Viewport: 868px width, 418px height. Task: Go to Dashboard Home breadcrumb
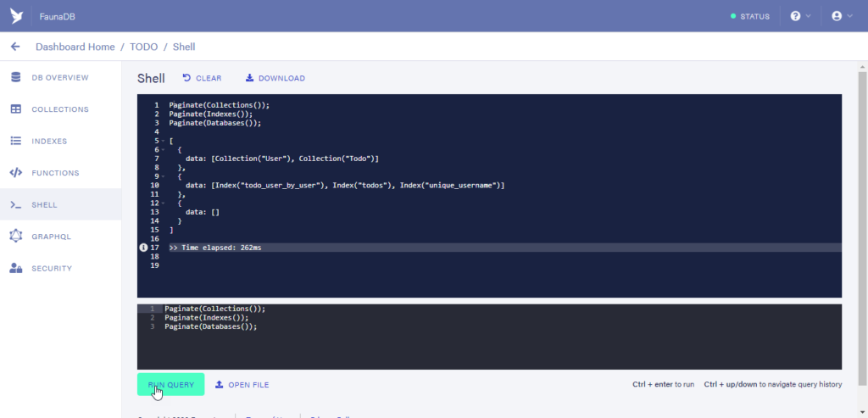point(75,47)
